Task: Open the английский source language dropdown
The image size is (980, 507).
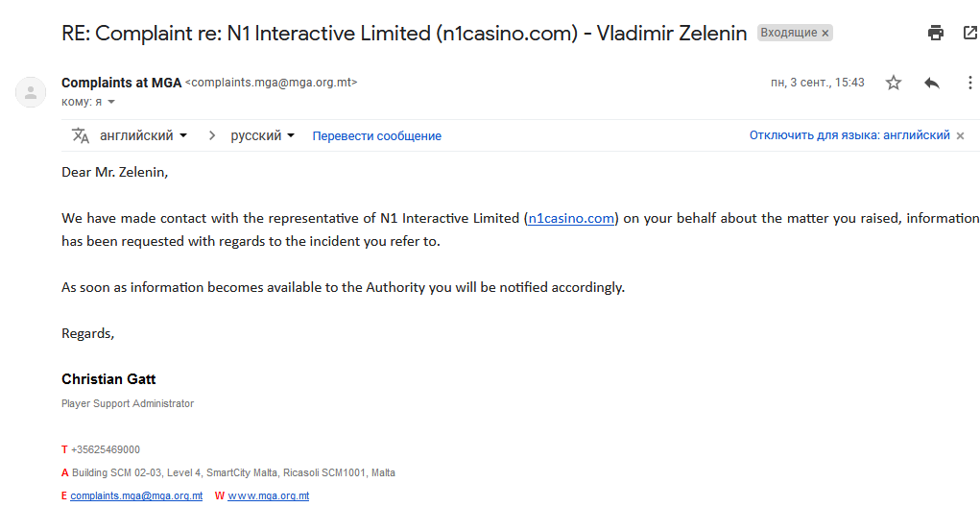Action: click(x=144, y=135)
